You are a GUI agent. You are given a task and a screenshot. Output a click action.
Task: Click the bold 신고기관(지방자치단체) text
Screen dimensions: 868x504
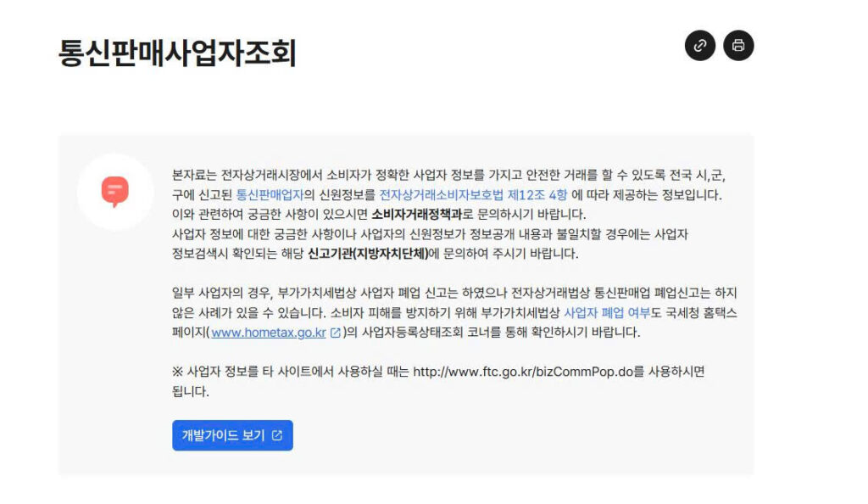(x=368, y=254)
